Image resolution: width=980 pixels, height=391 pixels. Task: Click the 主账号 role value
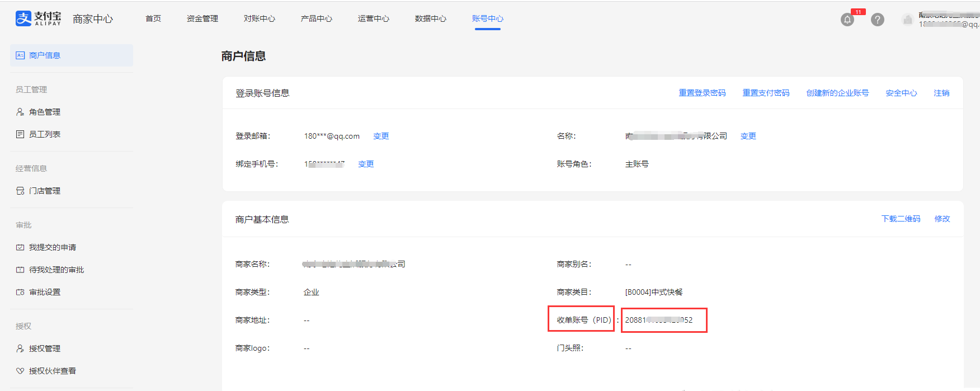pyautogui.click(x=637, y=164)
